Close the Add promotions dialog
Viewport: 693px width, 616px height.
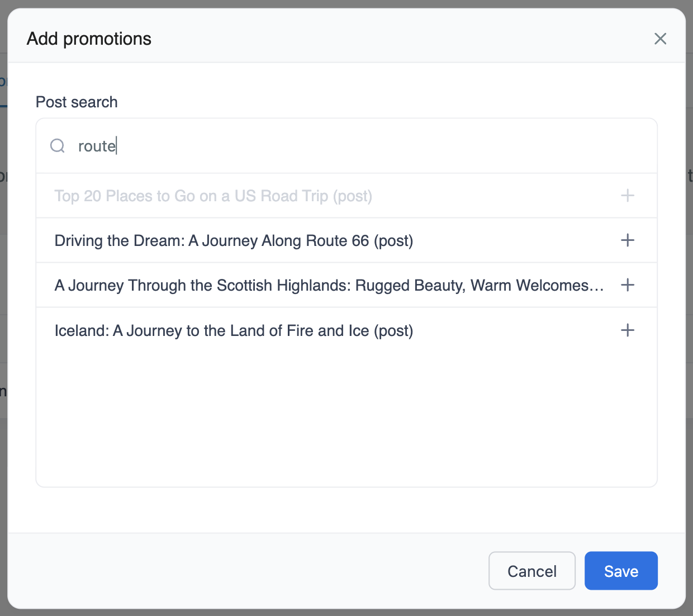(660, 39)
